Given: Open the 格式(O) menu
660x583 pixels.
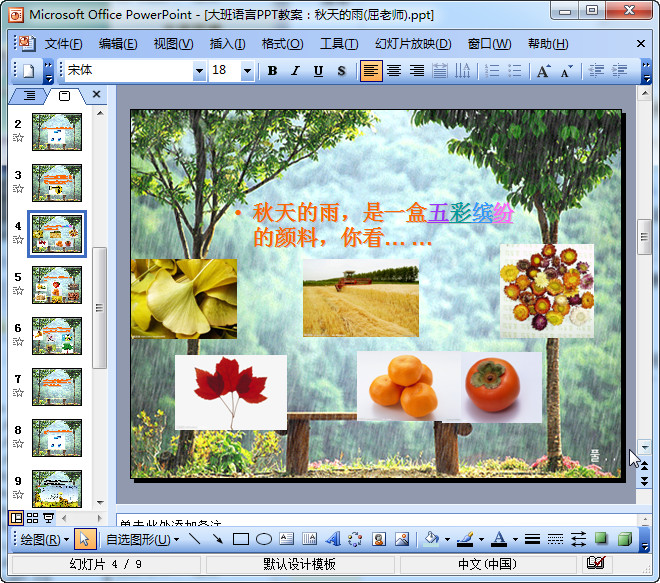Looking at the screenshot, I should [x=282, y=43].
